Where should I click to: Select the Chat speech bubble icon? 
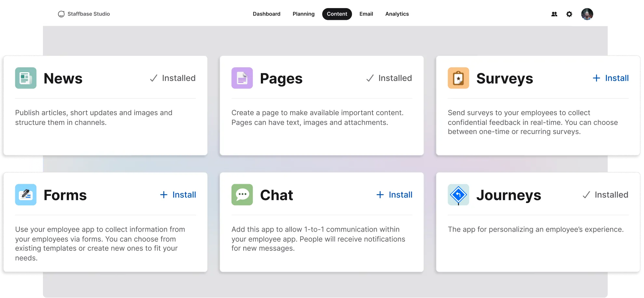tap(242, 195)
